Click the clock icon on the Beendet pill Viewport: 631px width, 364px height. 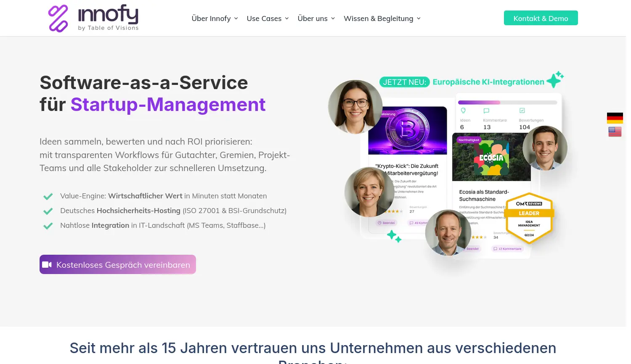click(x=379, y=222)
